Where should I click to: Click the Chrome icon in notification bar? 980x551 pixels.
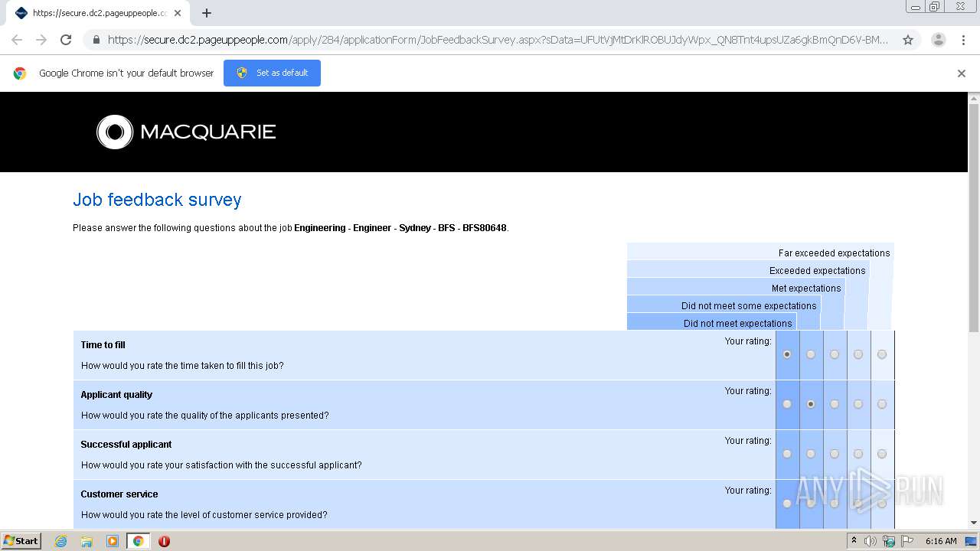coord(20,73)
